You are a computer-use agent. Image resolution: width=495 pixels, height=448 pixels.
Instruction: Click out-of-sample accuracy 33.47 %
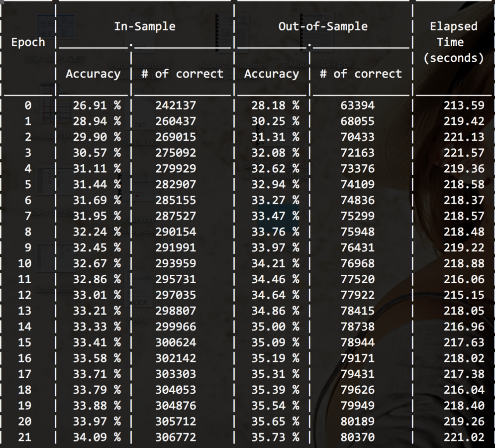275,216
